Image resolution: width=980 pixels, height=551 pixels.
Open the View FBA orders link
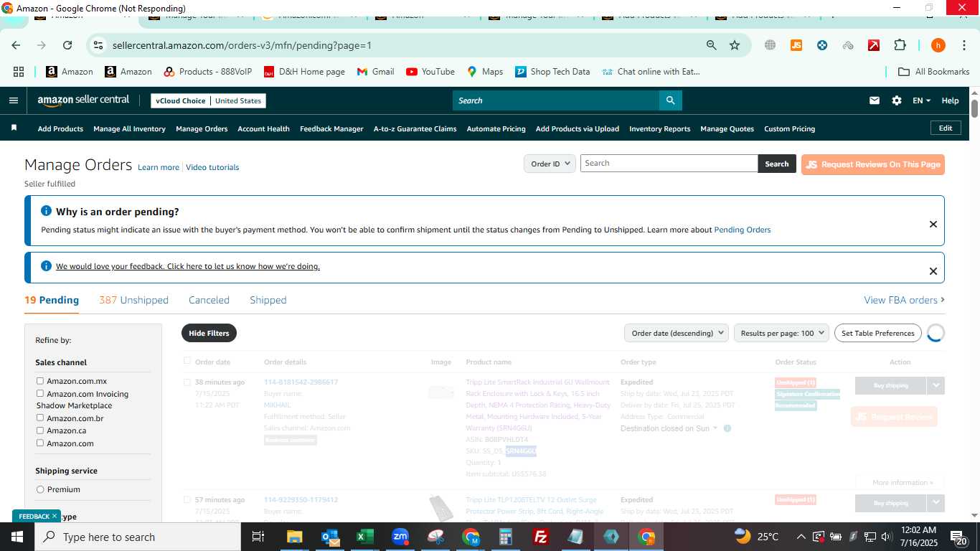[904, 300]
